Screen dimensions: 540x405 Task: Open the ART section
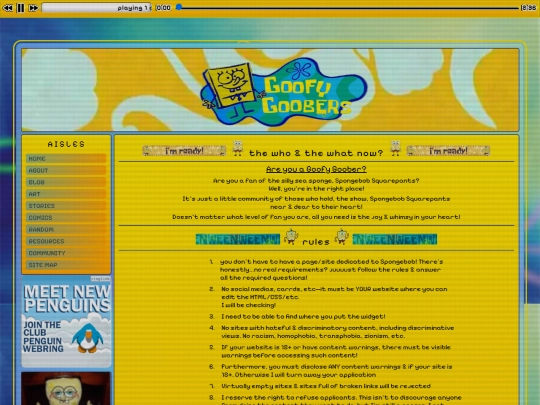coord(66,194)
